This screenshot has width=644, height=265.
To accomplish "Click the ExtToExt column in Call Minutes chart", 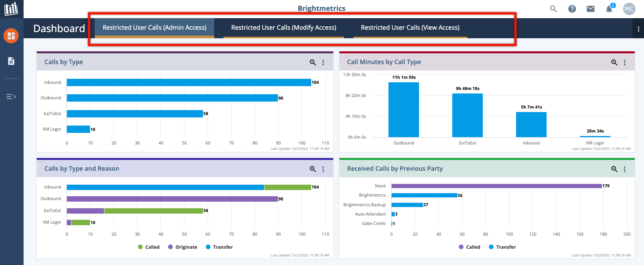I will (x=467, y=115).
